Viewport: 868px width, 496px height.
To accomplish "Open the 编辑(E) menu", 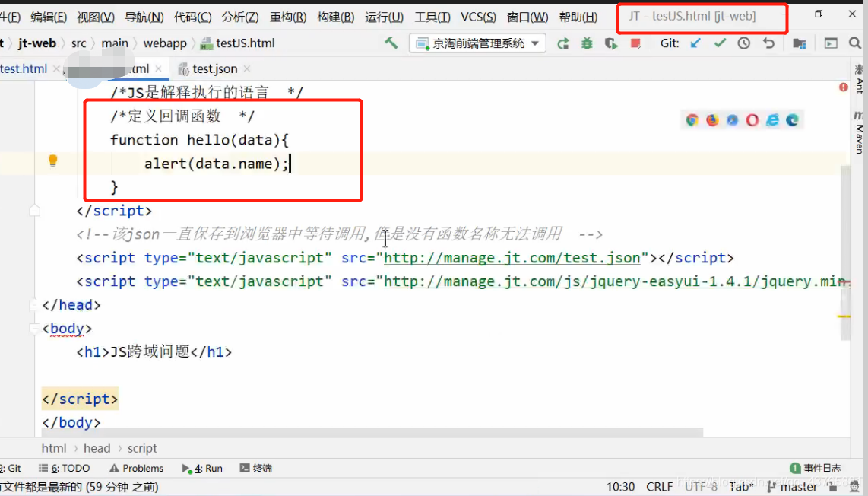I will pos(48,17).
